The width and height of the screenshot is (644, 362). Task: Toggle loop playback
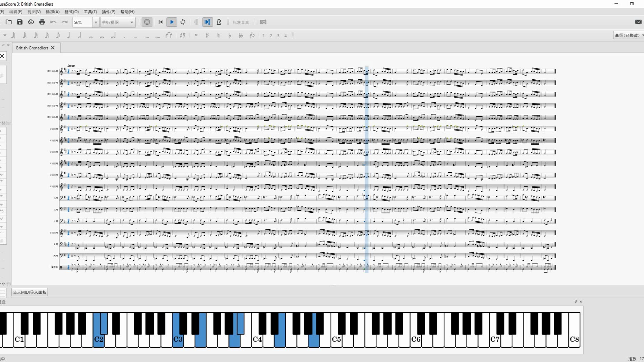pyautogui.click(x=183, y=22)
